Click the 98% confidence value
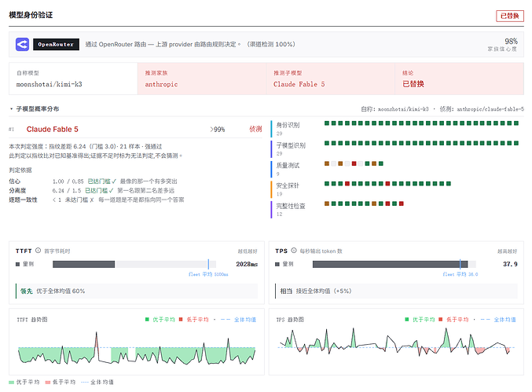532x392 pixels. coord(511,42)
